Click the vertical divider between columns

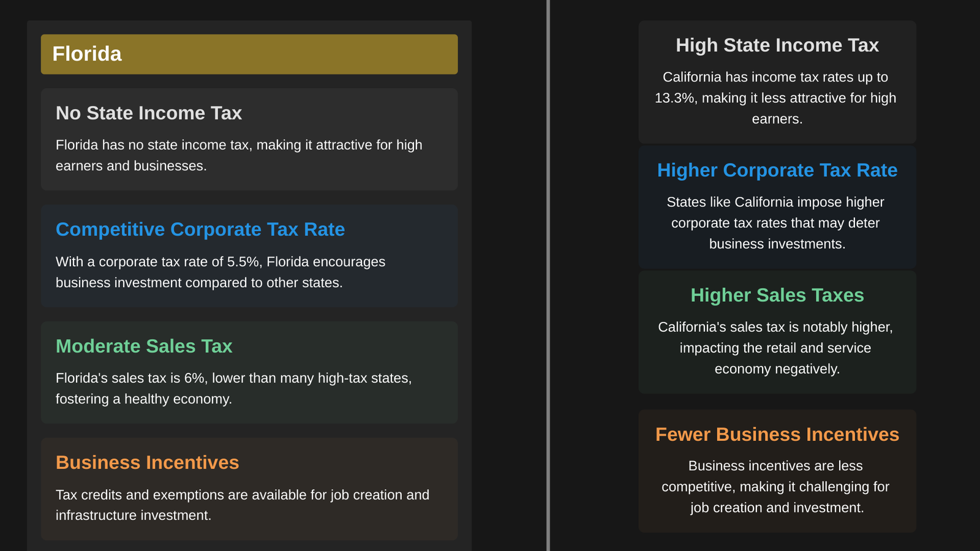click(x=548, y=275)
